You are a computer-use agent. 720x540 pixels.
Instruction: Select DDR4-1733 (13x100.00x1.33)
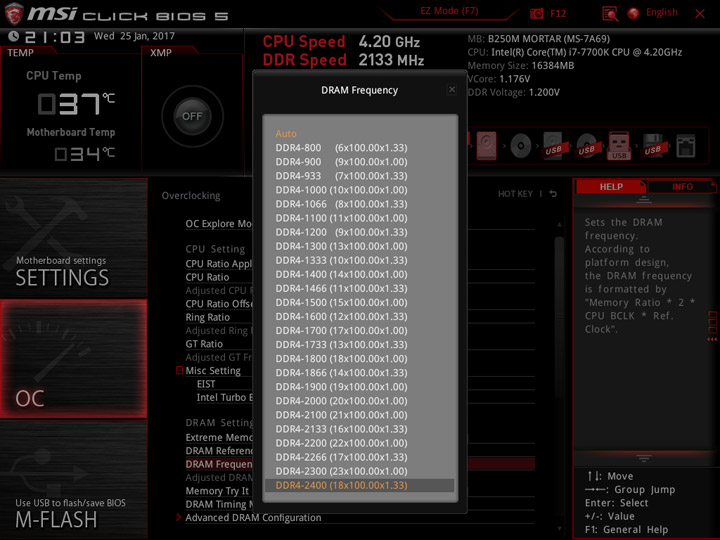coord(341,345)
